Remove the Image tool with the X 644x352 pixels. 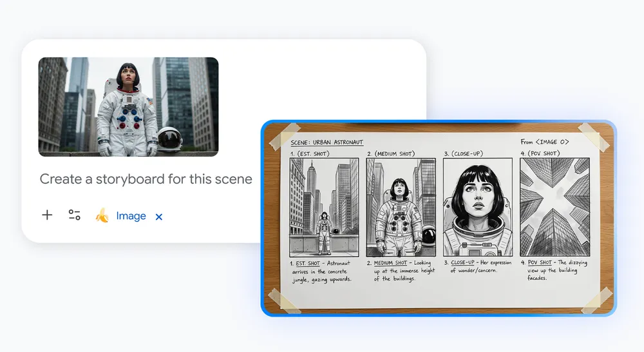pos(159,217)
